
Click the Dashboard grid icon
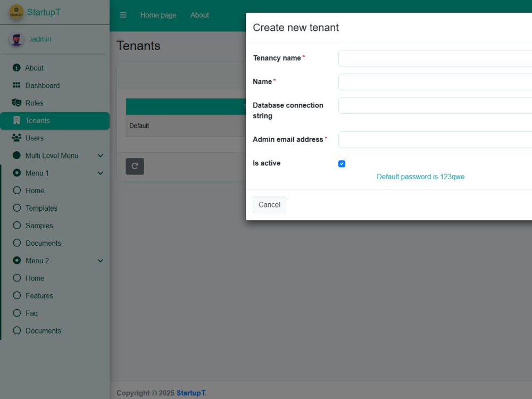(x=16, y=85)
